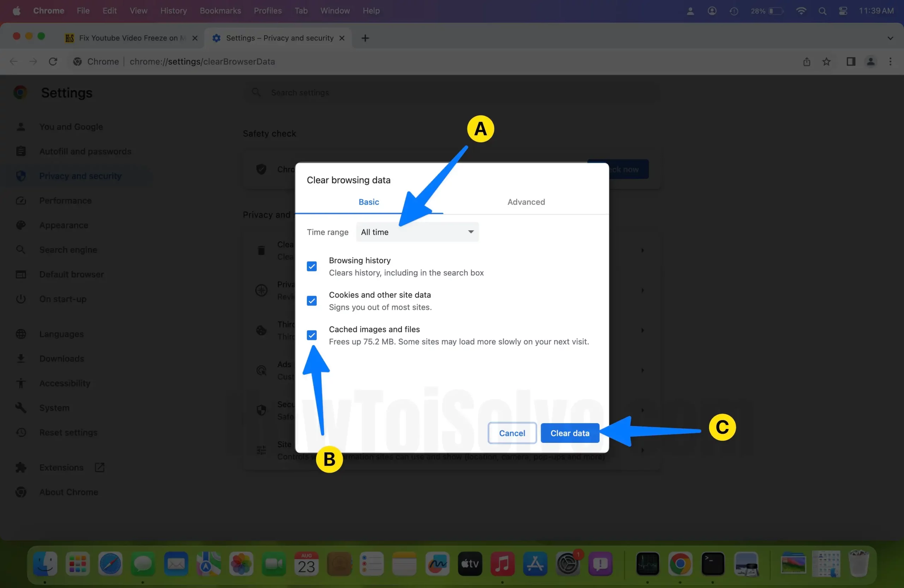Close the Settings Privacy and security tab

tap(341, 38)
